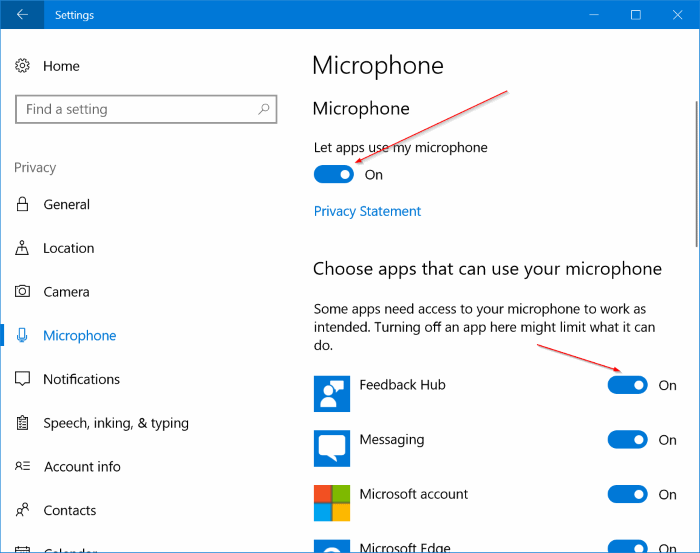Close the Settings window
The height and width of the screenshot is (553, 700).
677,15
